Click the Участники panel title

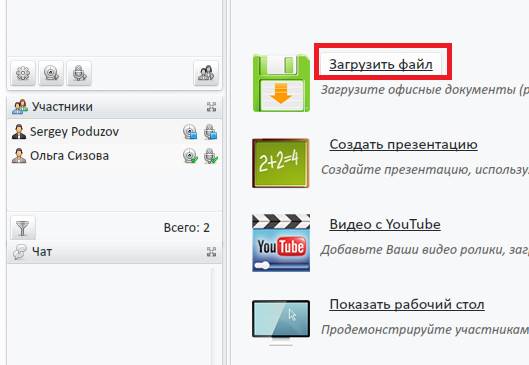point(62,107)
